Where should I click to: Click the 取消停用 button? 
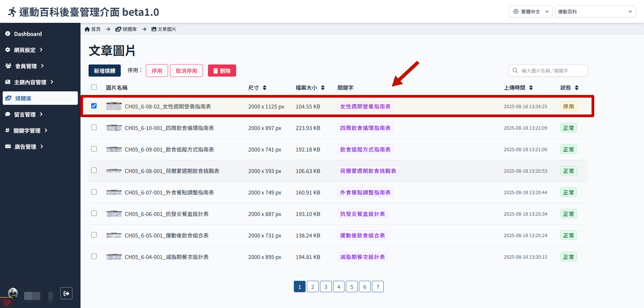tap(186, 71)
